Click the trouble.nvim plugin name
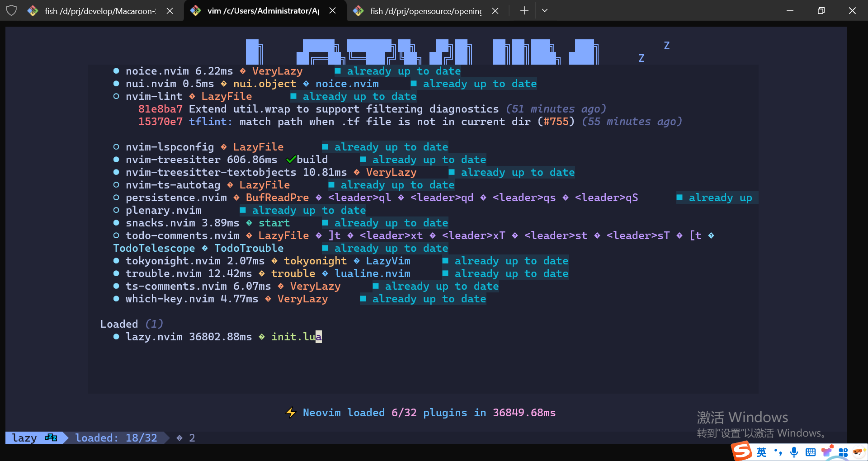The width and height of the screenshot is (868, 461). (164, 273)
